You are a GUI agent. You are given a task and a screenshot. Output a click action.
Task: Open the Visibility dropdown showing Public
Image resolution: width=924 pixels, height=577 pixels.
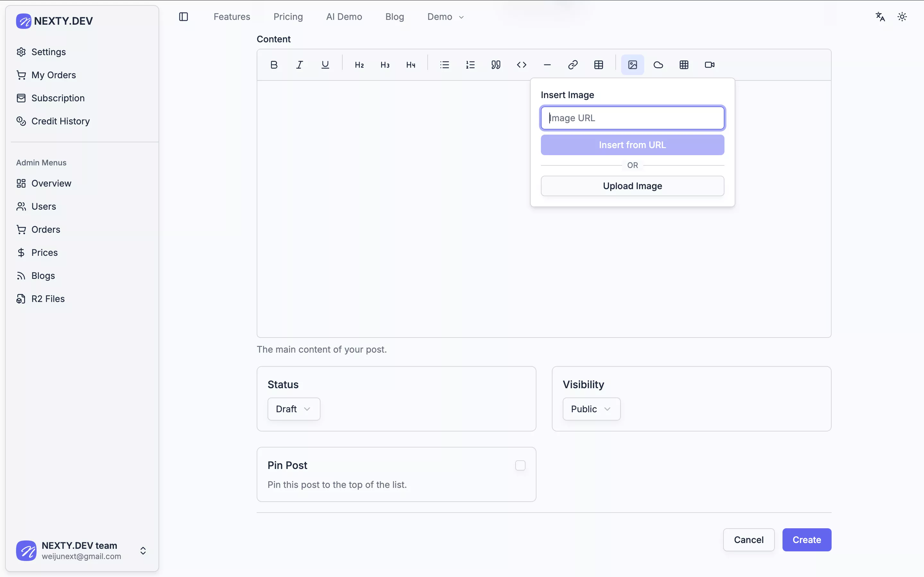click(x=591, y=409)
